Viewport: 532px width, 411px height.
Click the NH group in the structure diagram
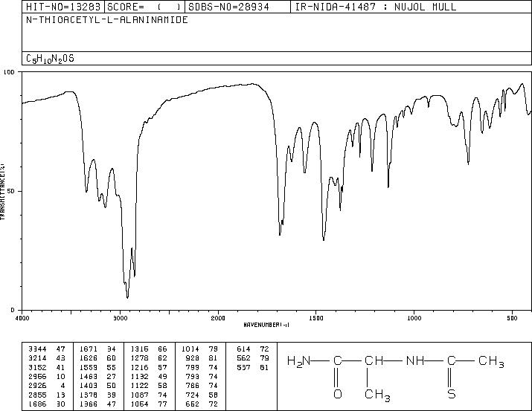coord(413,362)
